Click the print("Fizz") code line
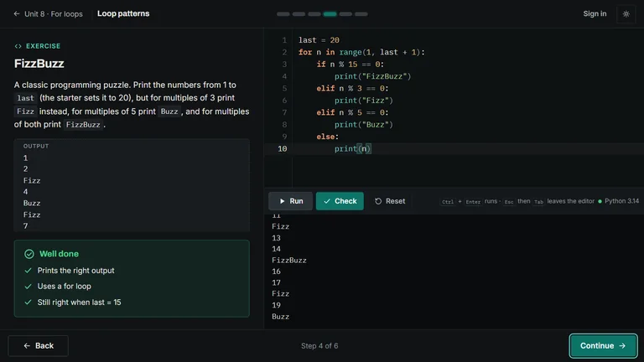 coord(363,101)
